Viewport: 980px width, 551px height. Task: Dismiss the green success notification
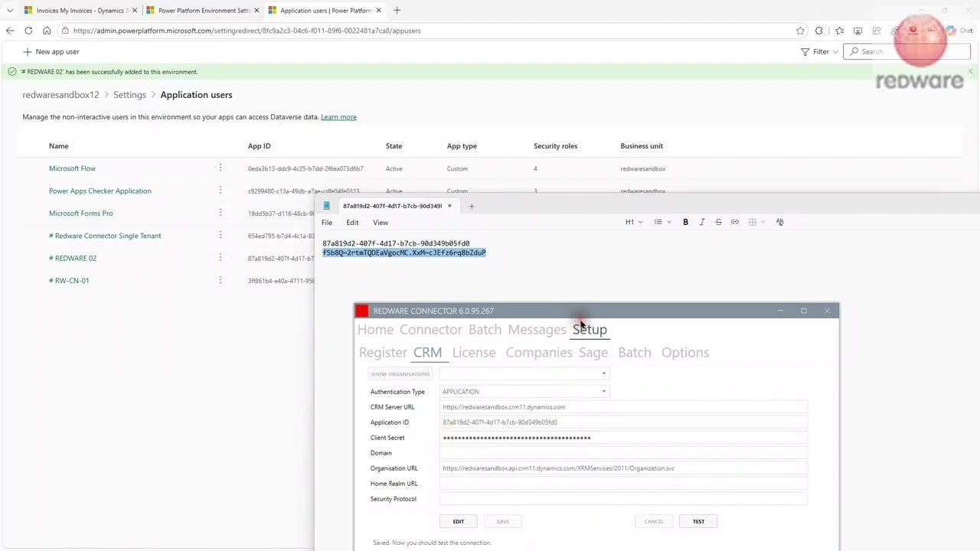pos(970,71)
